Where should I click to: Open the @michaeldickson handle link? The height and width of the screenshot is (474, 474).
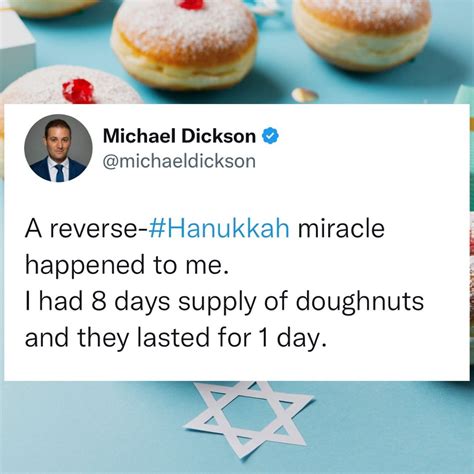[179, 161]
